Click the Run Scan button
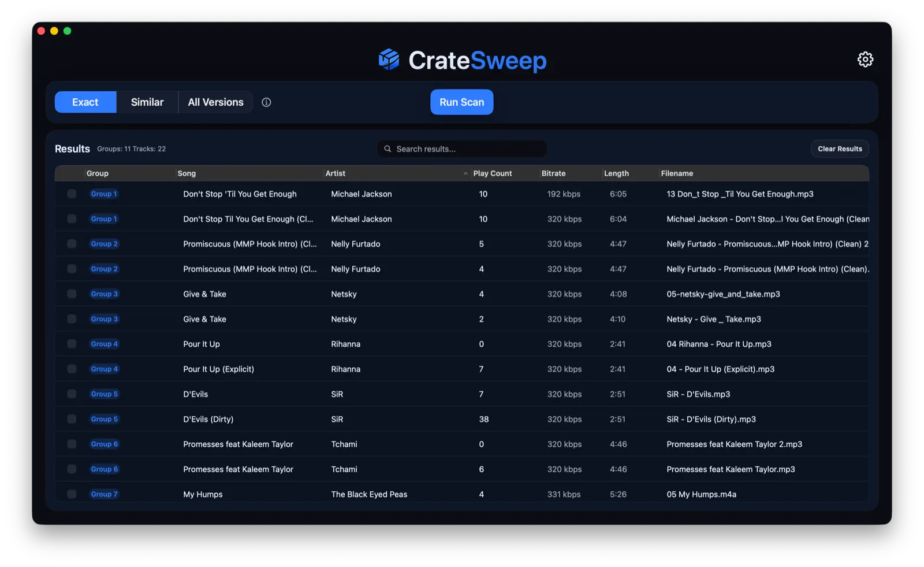This screenshot has width=924, height=567. point(461,102)
